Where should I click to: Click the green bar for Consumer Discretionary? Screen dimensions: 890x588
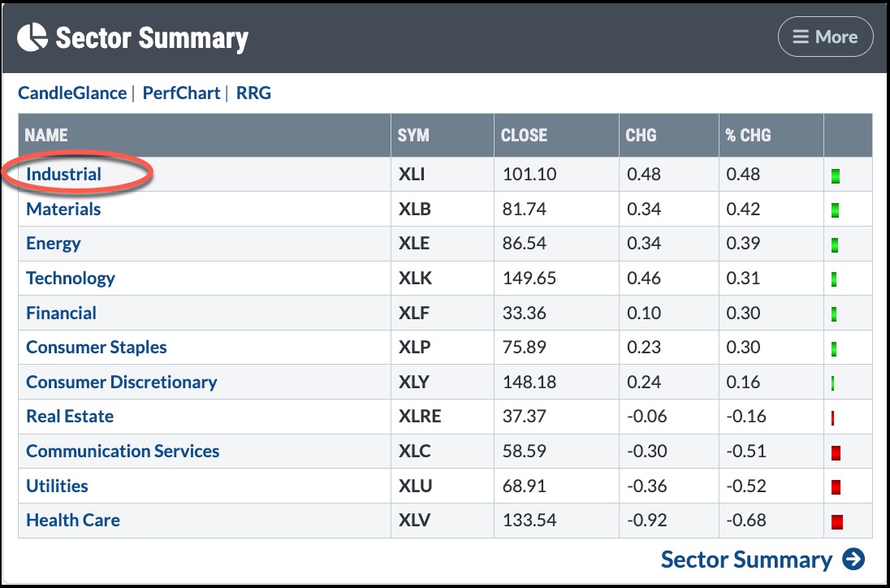pyautogui.click(x=833, y=383)
